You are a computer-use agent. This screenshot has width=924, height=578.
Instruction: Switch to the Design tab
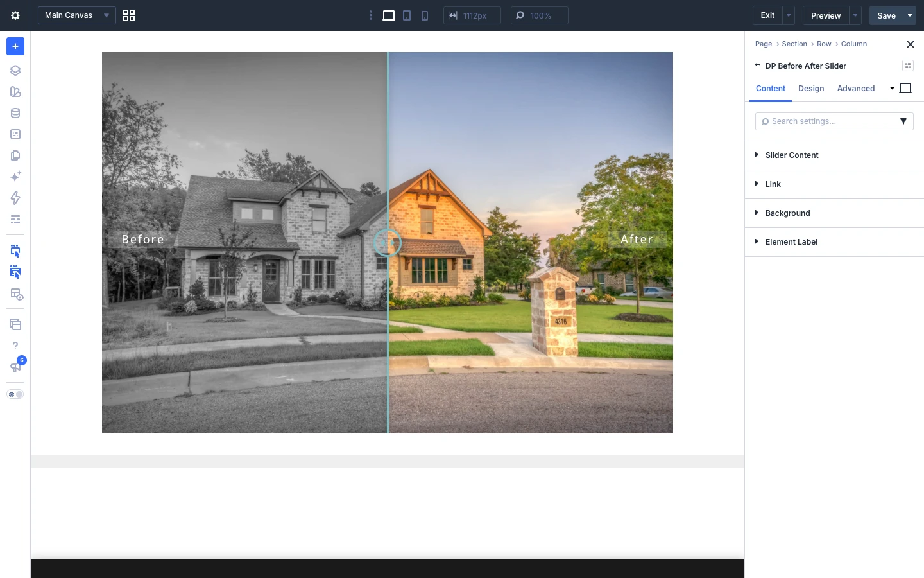(811, 89)
